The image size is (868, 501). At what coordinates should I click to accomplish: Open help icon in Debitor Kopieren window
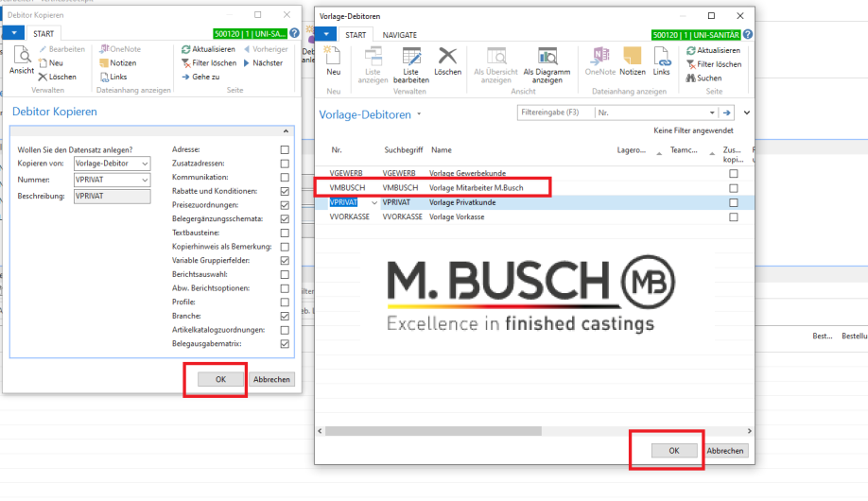point(294,33)
